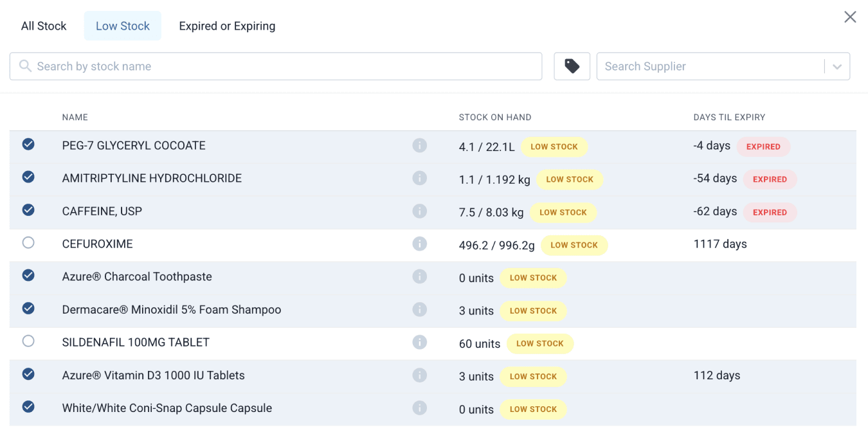
Task: Show info for CAFFEINE, USP
Action: click(x=420, y=211)
